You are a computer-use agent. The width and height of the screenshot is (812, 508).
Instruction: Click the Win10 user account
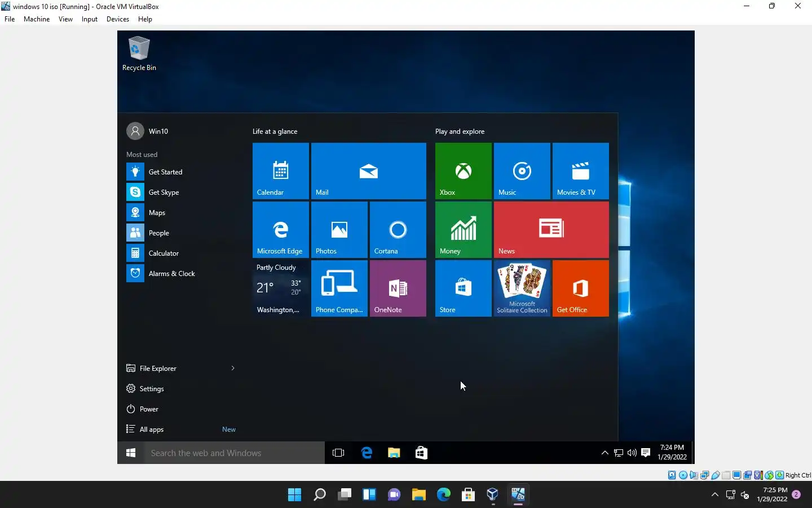pyautogui.click(x=148, y=131)
